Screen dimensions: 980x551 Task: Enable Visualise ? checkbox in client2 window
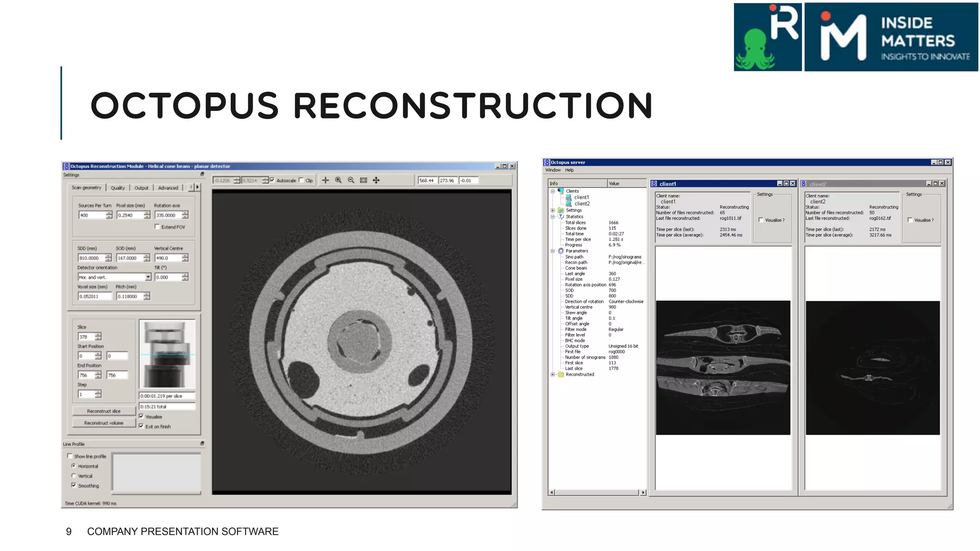click(x=910, y=220)
